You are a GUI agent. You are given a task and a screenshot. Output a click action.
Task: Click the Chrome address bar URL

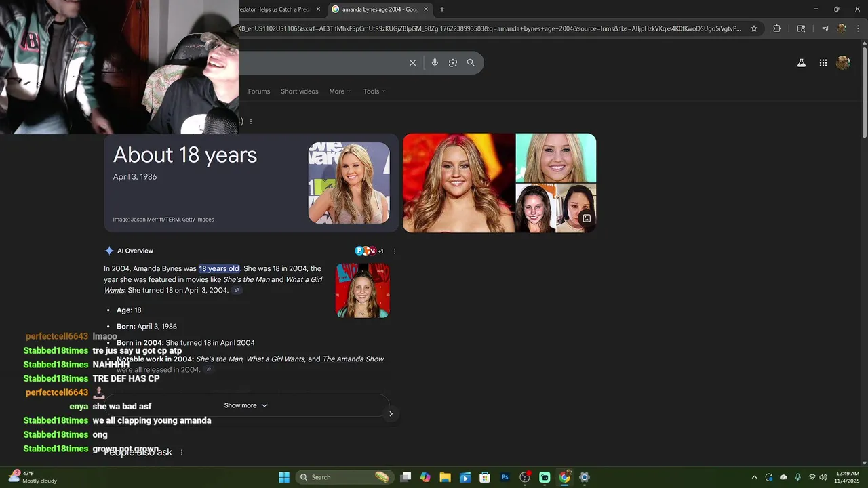tap(489, 28)
